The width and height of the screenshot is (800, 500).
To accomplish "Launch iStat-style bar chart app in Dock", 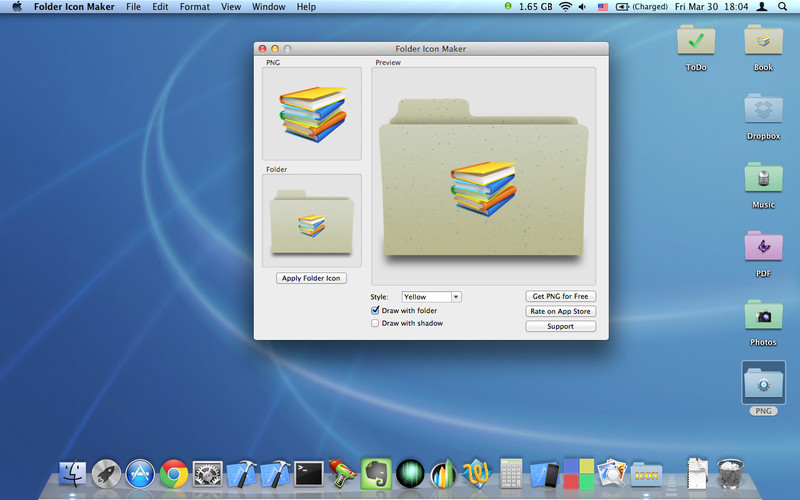I will coord(443,474).
